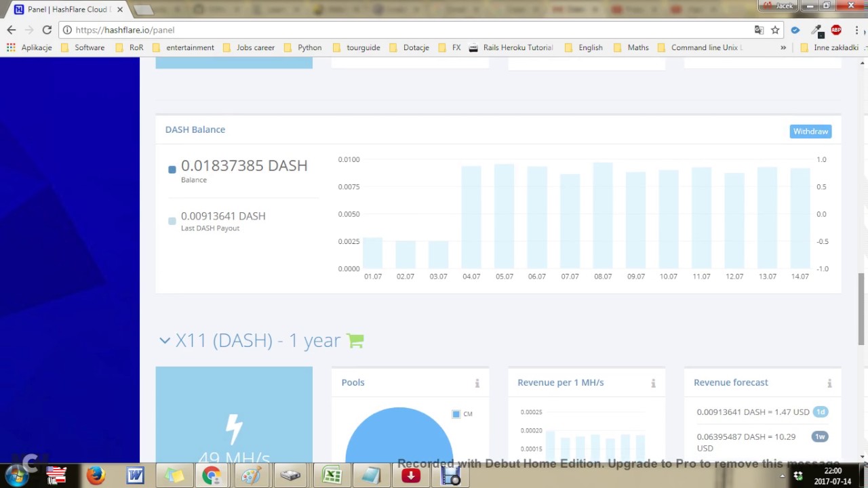
Task: Open the RoR bookmarks folder
Action: pos(130,47)
